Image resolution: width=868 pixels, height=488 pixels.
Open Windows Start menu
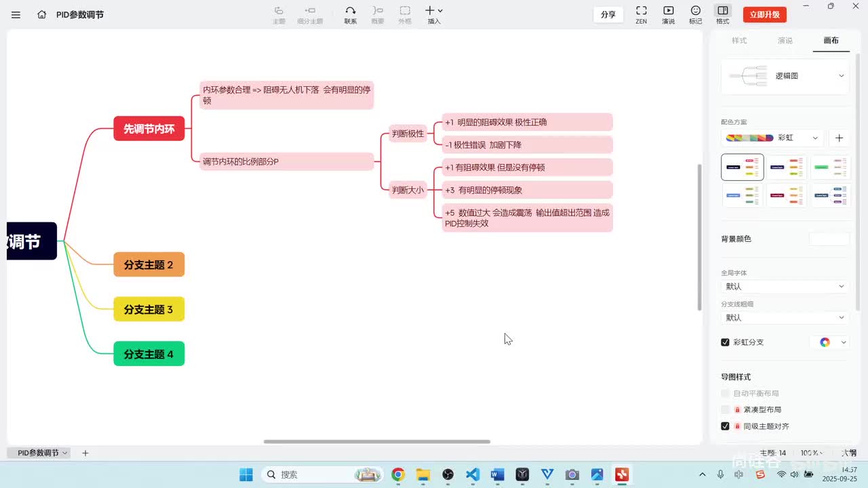point(246,474)
